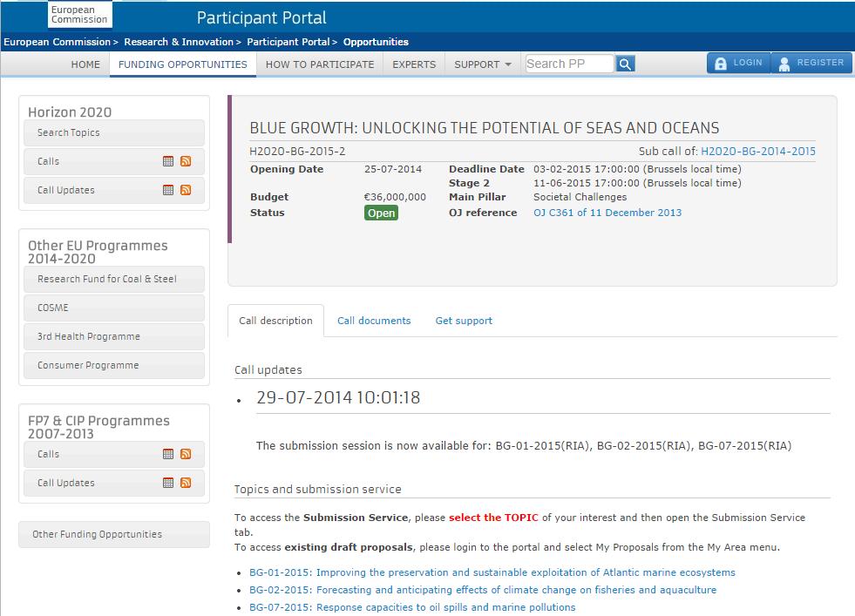This screenshot has height=616, width=855.
Task: Switch to the Call description tab
Action: (276, 321)
